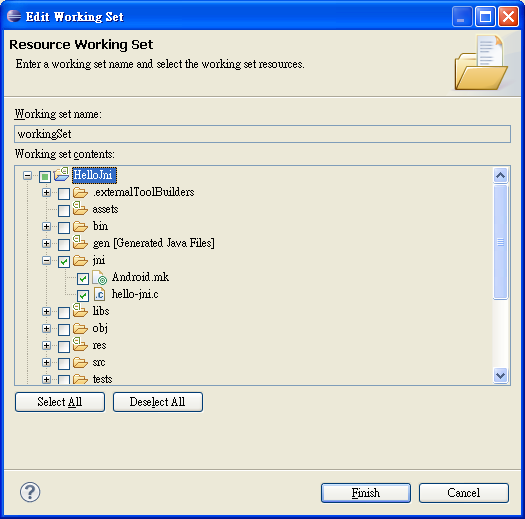Expand the src folder node
The height and width of the screenshot is (519, 525).
point(47,362)
